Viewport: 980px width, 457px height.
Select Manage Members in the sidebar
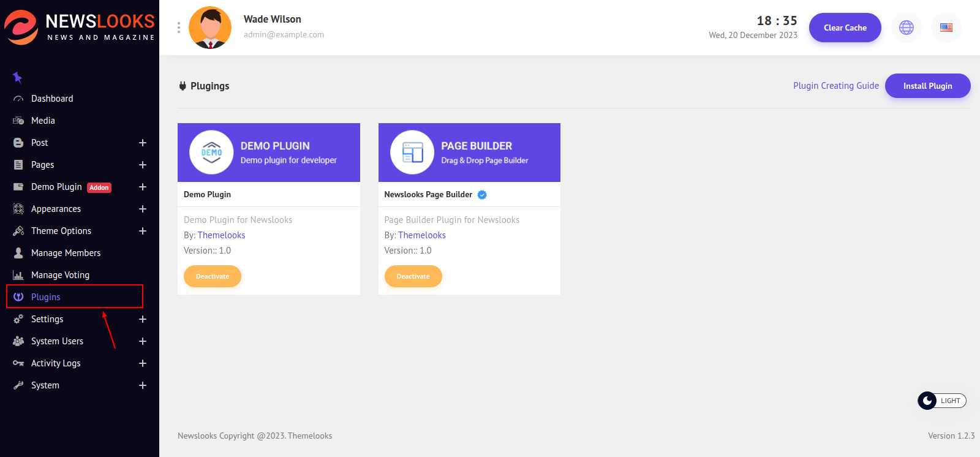click(66, 253)
